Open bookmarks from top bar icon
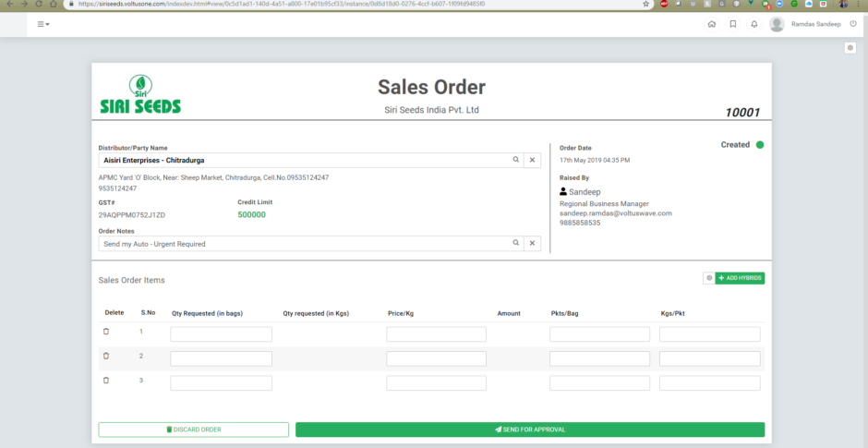The height and width of the screenshot is (448, 868). pyautogui.click(x=732, y=24)
